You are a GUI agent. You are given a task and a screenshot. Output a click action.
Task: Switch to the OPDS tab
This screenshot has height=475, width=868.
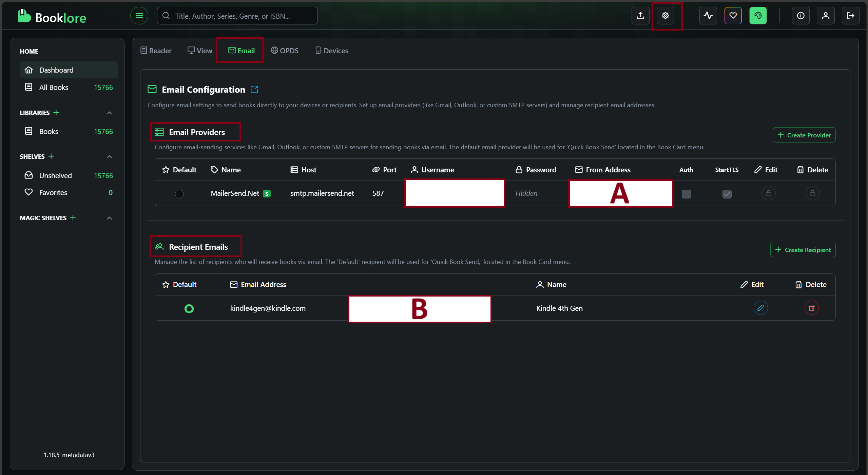point(285,51)
